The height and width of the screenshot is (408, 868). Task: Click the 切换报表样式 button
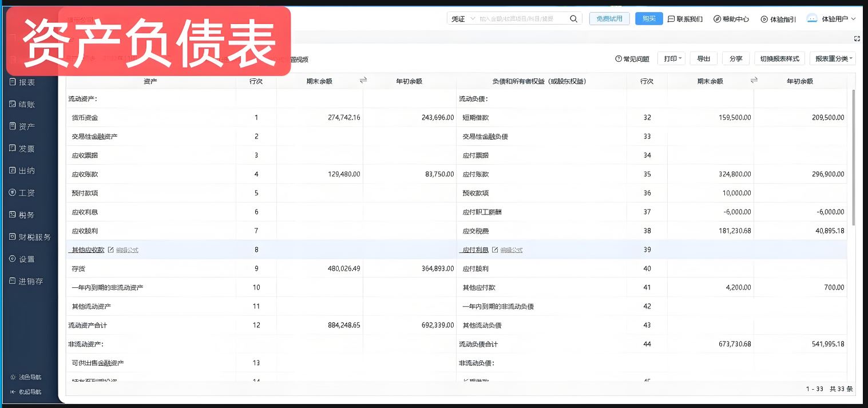coord(780,58)
